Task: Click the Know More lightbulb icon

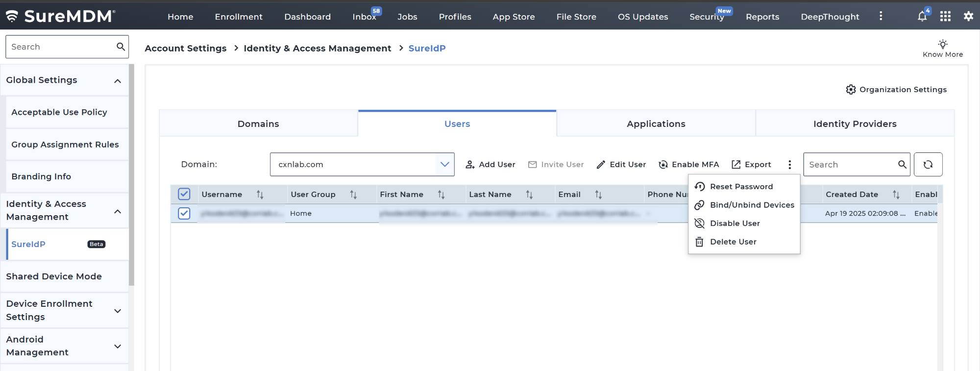Action: [x=942, y=44]
